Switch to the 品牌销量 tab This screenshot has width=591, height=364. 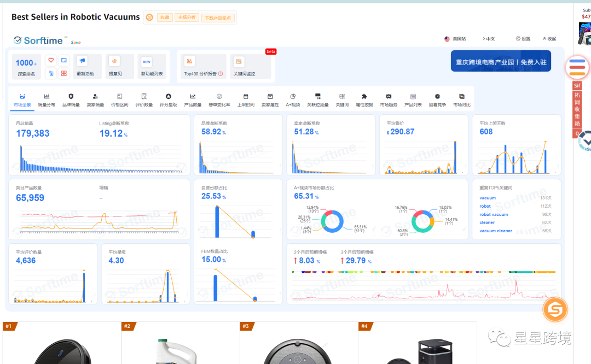71,100
